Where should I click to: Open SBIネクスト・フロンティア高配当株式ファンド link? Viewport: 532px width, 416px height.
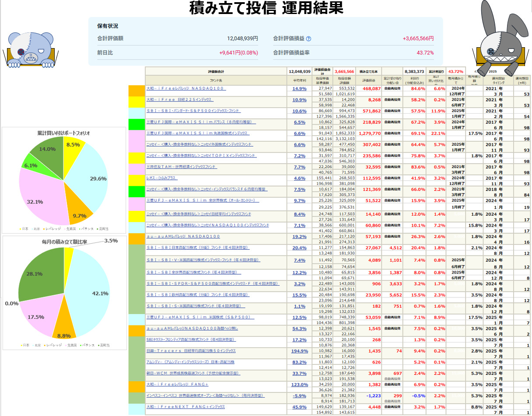pyautogui.click(x=190, y=339)
